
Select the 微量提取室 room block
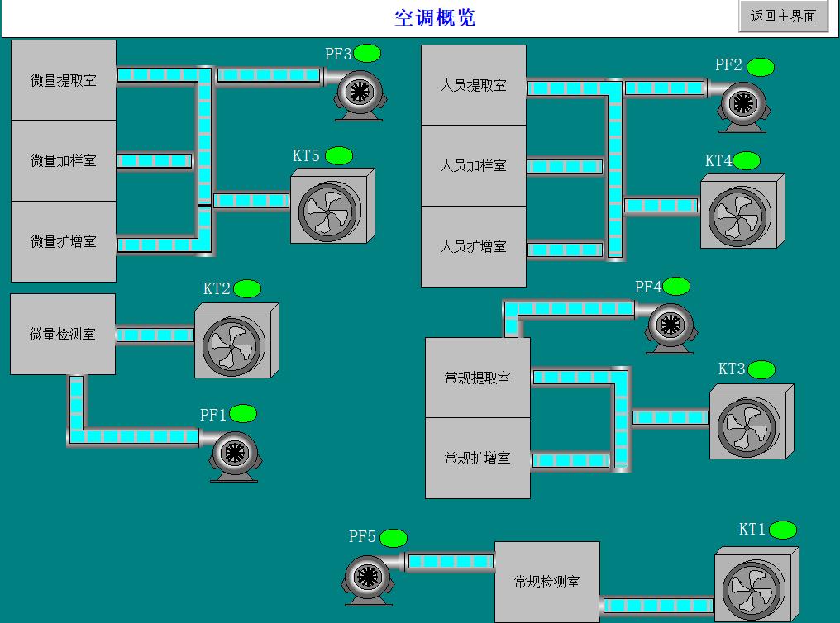[64, 80]
